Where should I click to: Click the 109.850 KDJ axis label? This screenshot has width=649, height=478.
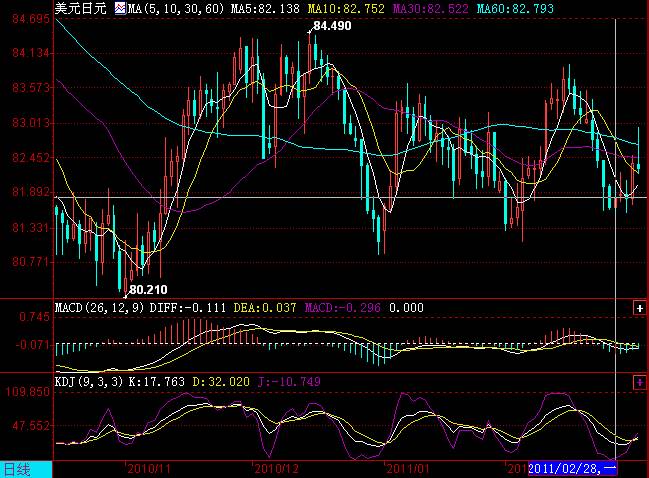point(28,392)
